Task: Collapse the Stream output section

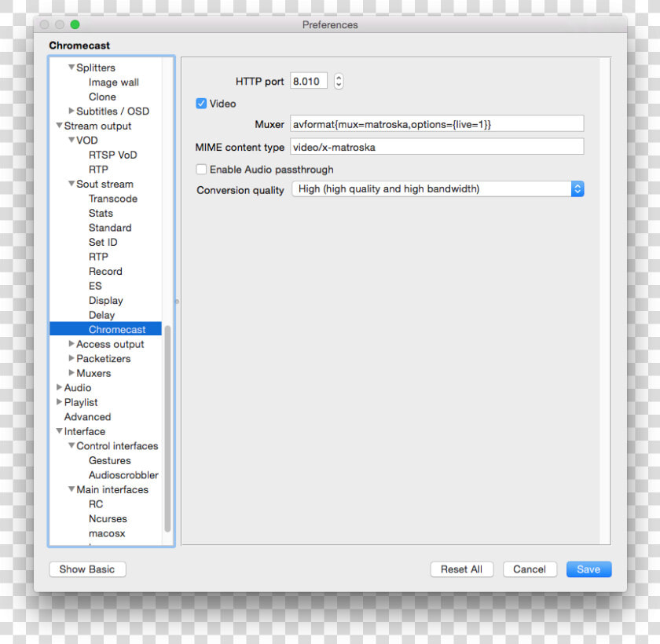Action: [x=60, y=126]
